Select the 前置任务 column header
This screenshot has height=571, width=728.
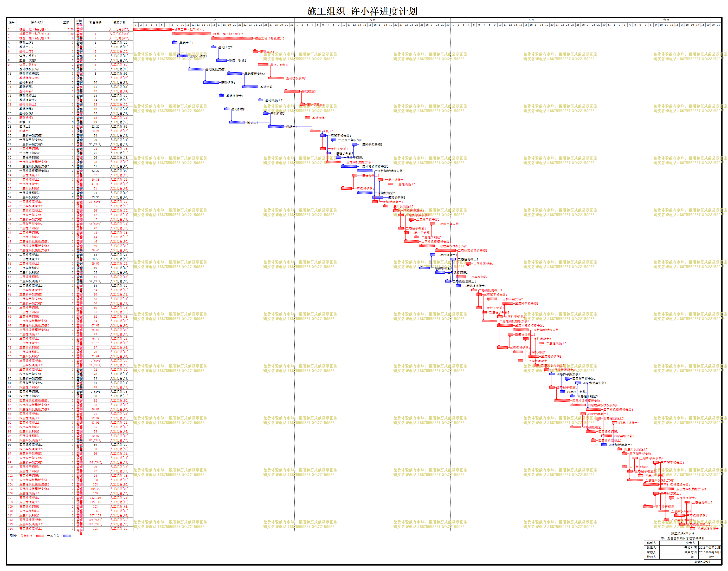tap(95, 22)
